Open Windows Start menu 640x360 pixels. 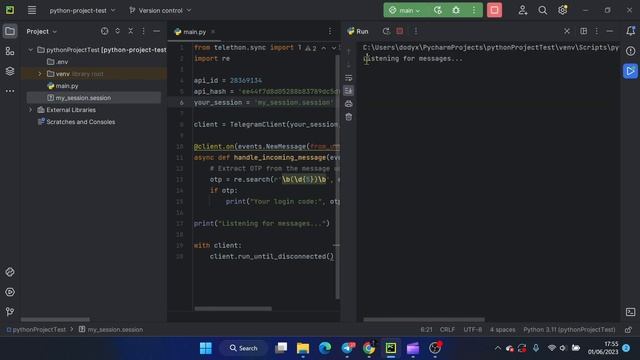tap(206, 348)
